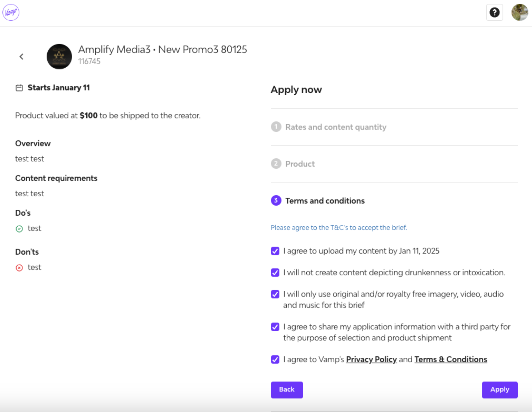This screenshot has height=412, width=532.
Task: Toggle the no drunkenness content checkbox
Action: [x=275, y=273]
